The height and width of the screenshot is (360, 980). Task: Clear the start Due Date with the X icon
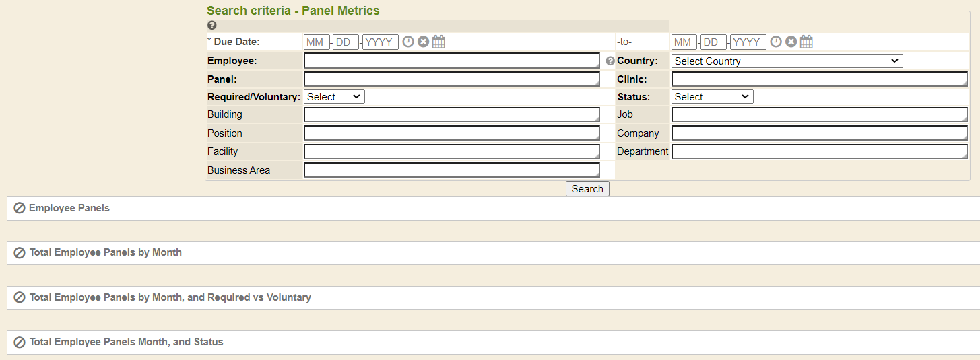click(423, 42)
